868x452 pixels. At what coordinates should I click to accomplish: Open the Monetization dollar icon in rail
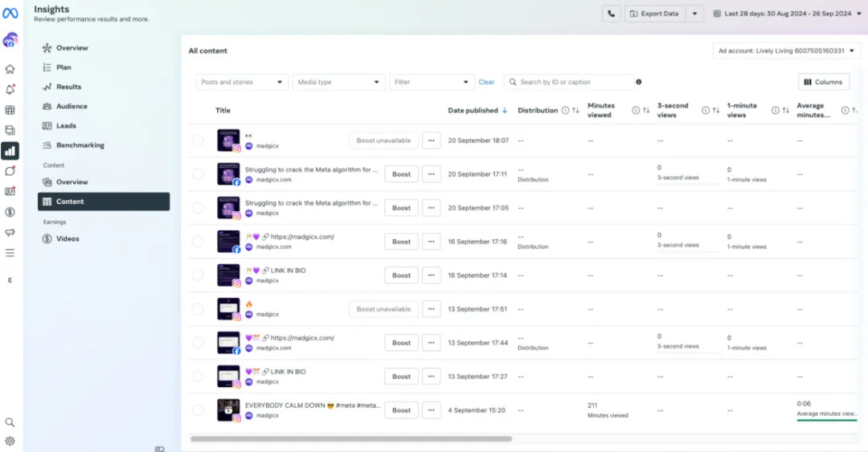(x=10, y=212)
